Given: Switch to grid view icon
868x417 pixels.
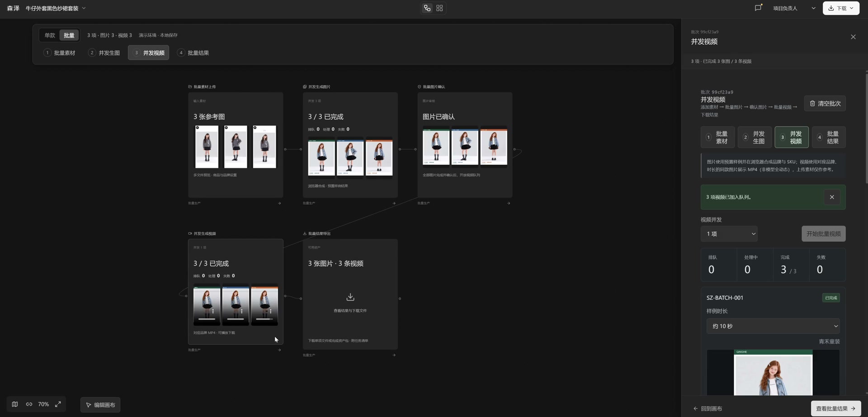Looking at the screenshot, I should 439,8.
